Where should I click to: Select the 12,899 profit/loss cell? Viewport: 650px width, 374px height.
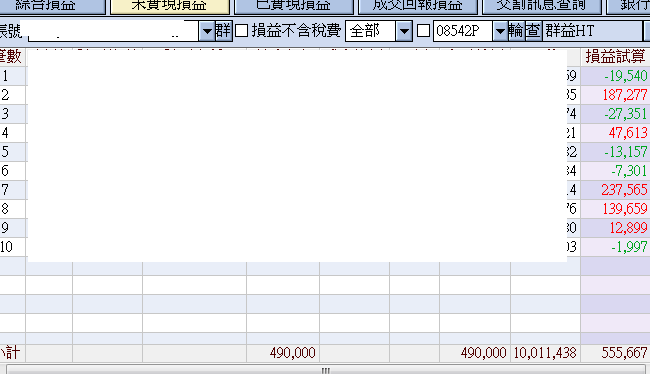coord(615,228)
